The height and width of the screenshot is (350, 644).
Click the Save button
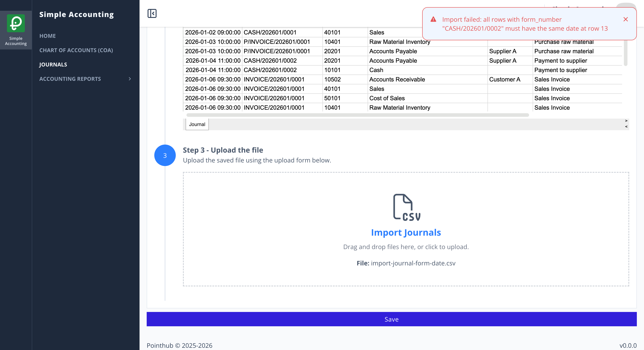coord(392,319)
